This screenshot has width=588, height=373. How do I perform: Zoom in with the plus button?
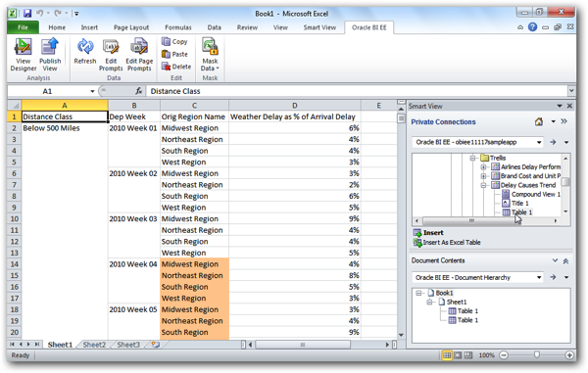point(569,355)
